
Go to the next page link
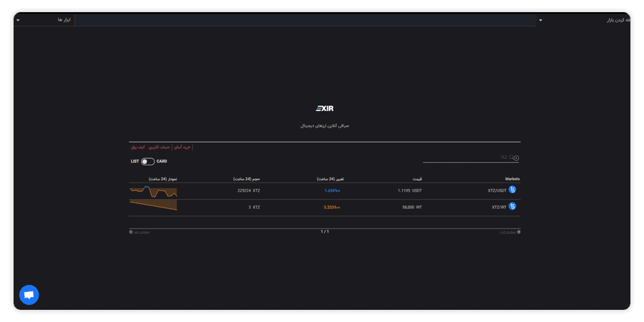pos(140,232)
